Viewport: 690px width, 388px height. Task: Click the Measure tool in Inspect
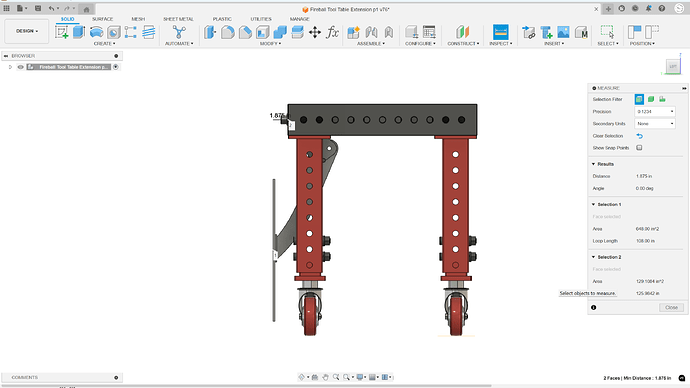pos(500,32)
